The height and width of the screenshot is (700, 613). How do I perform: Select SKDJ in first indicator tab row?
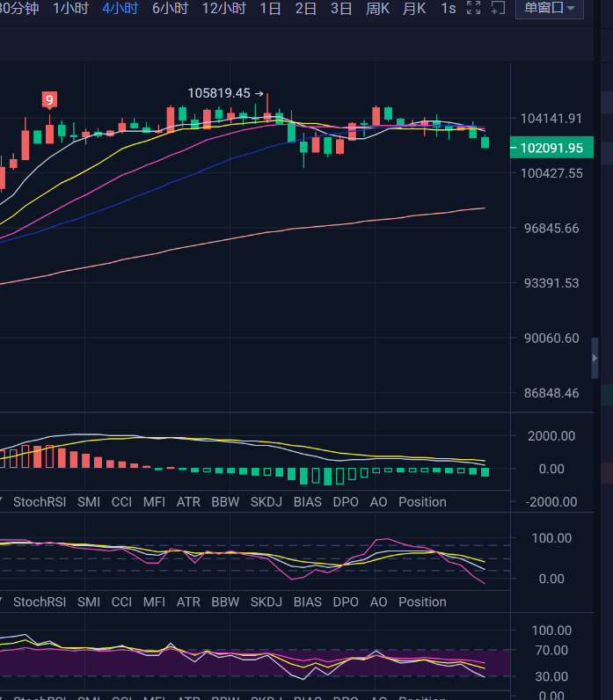(x=266, y=502)
